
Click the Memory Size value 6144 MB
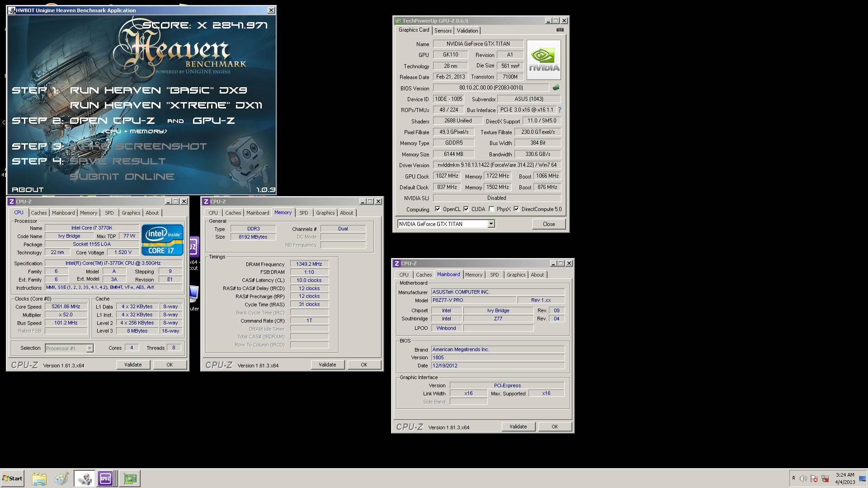coord(453,154)
